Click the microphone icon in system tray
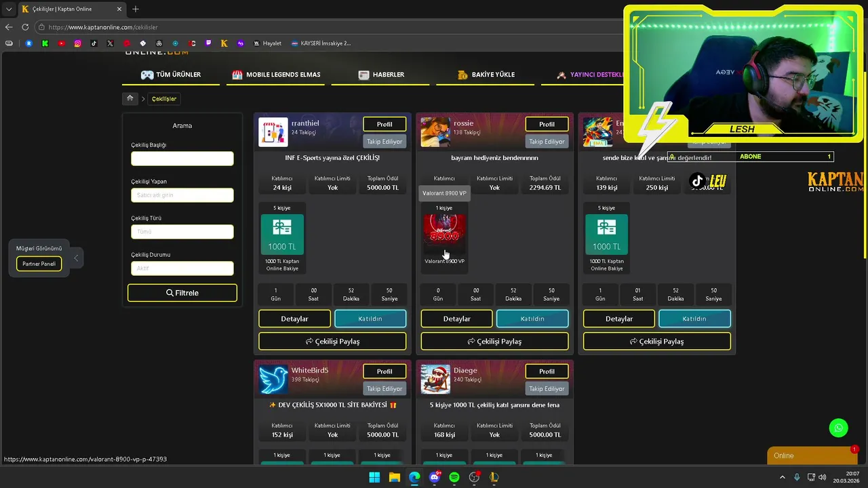Screen dimensions: 868x488 coord(797,477)
